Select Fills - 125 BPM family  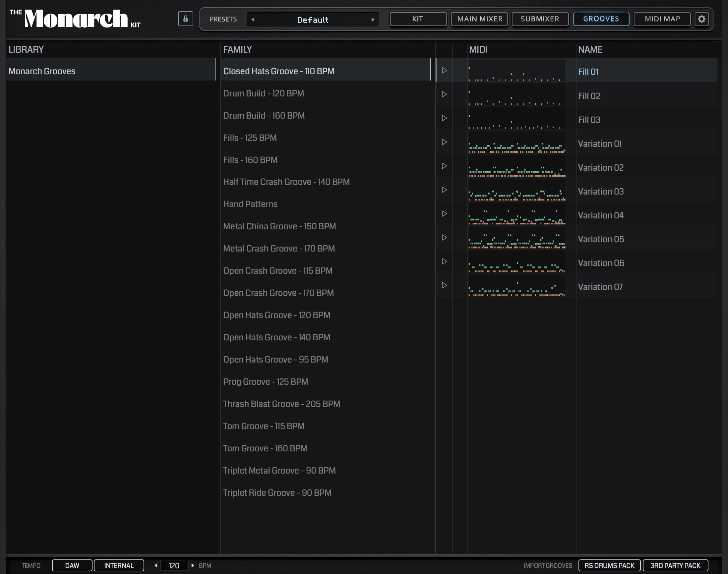[x=326, y=138]
